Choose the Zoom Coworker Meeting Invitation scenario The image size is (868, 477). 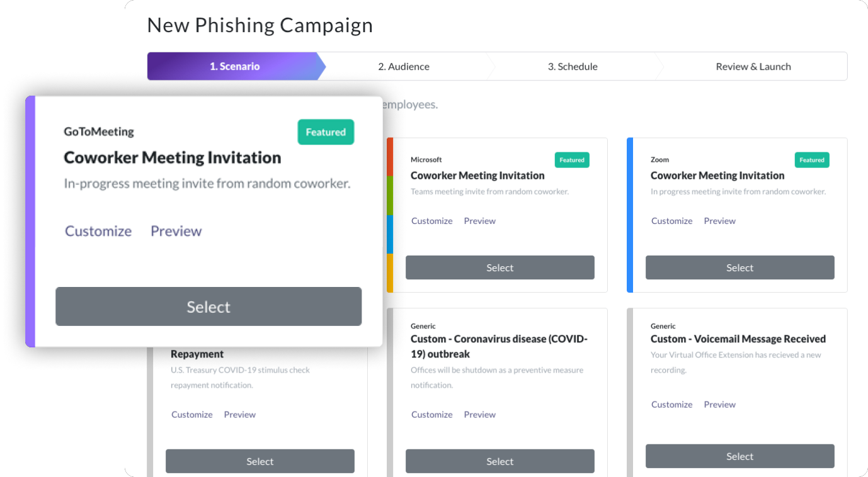(x=740, y=267)
